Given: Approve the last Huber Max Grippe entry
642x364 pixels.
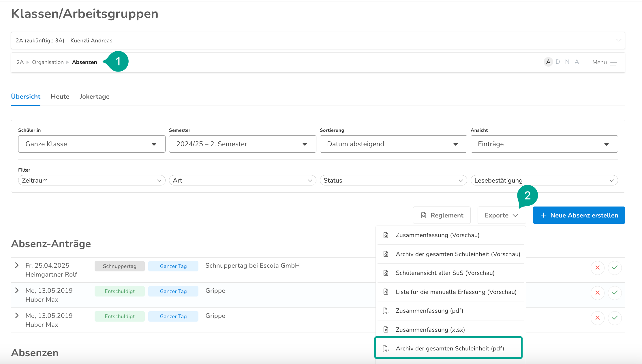Looking at the screenshot, I should (615, 318).
